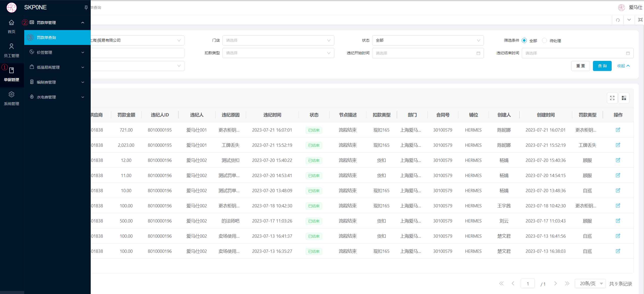The height and width of the screenshot is (294, 644).
Task: Edit row dated 2023-07-18 10:42:30
Action: pos(618,206)
